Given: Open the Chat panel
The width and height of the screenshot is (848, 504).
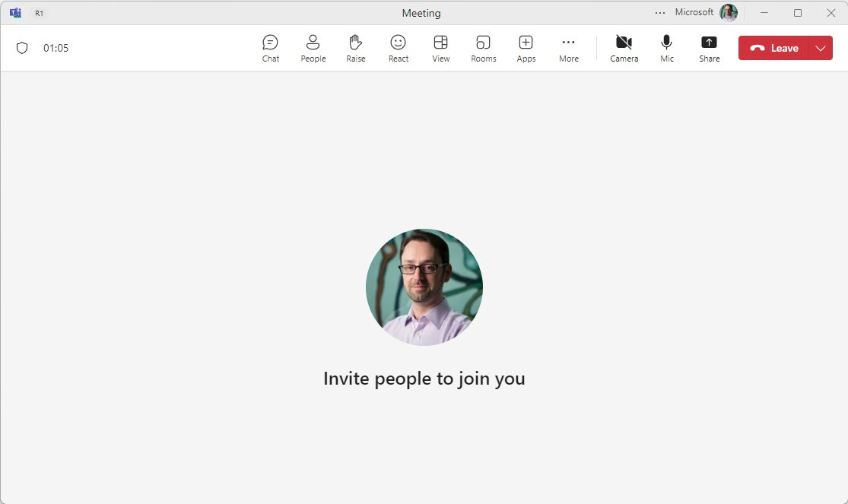Looking at the screenshot, I should pyautogui.click(x=271, y=48).
